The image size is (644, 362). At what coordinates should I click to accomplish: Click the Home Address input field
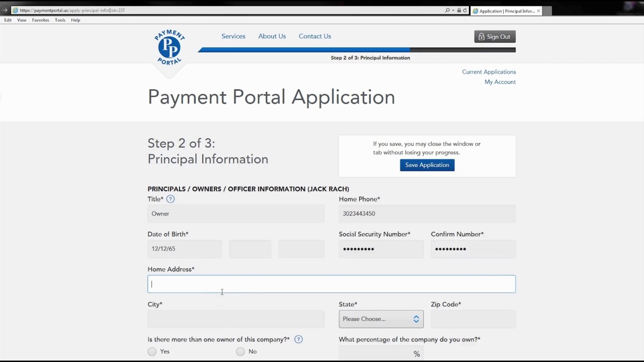click(x=332, y=284)
